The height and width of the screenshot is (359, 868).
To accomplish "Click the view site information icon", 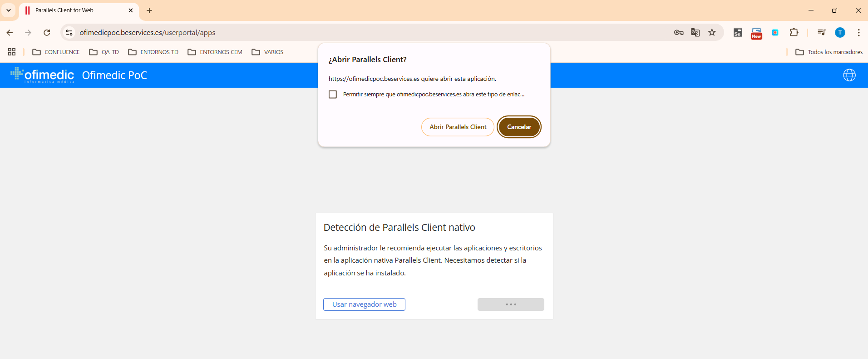I will [69, 32].
